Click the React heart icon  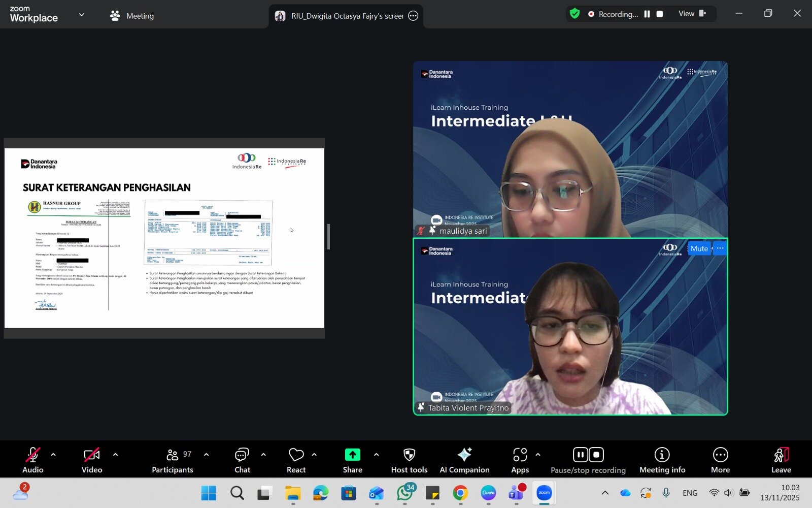[x=296, y=455]
